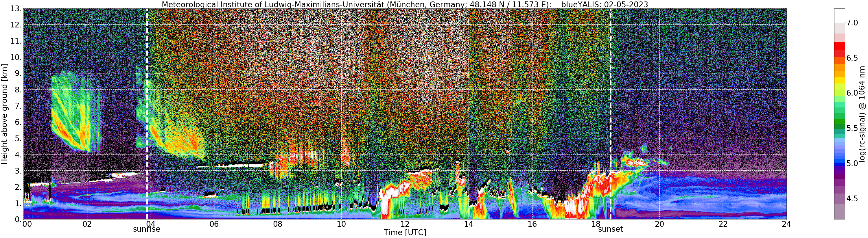Click the white top segment of the colorbar

click(839, 16)
